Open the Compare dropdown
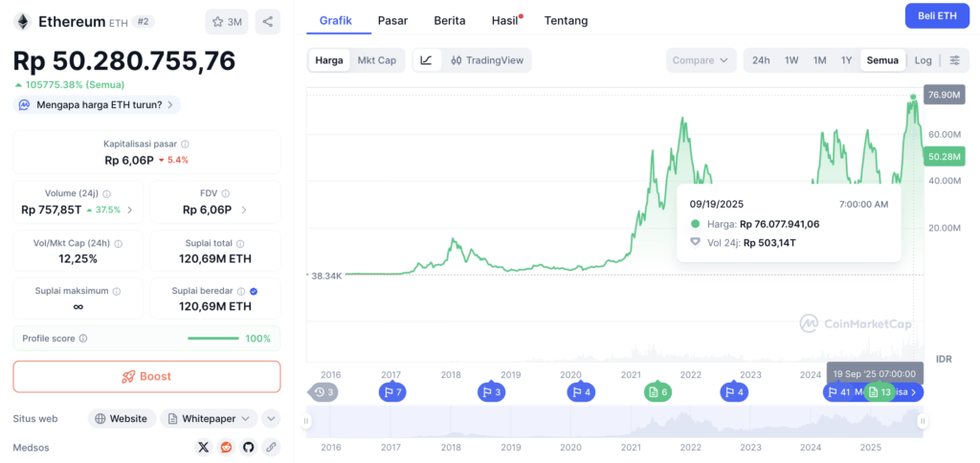The height and width of the screenshot is (463, 980). (x=701, y=60)
